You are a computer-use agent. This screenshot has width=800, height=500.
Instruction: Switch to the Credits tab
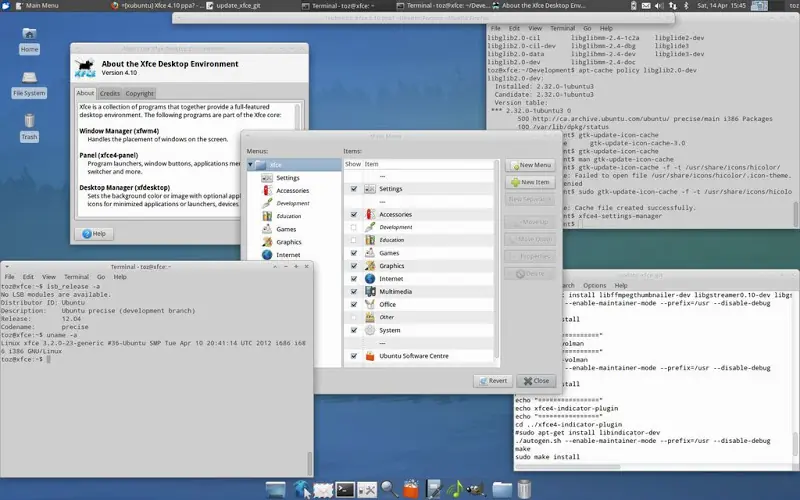110,93
